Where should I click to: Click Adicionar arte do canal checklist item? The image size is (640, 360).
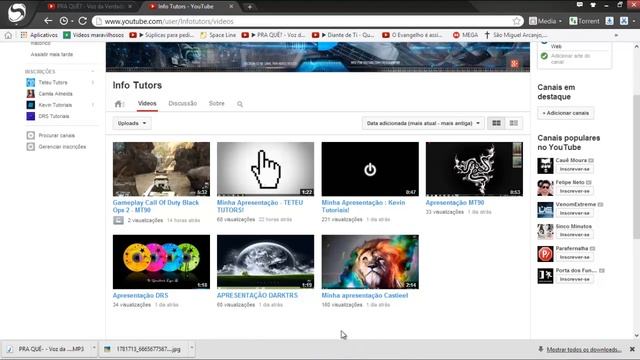coord(570,59)
